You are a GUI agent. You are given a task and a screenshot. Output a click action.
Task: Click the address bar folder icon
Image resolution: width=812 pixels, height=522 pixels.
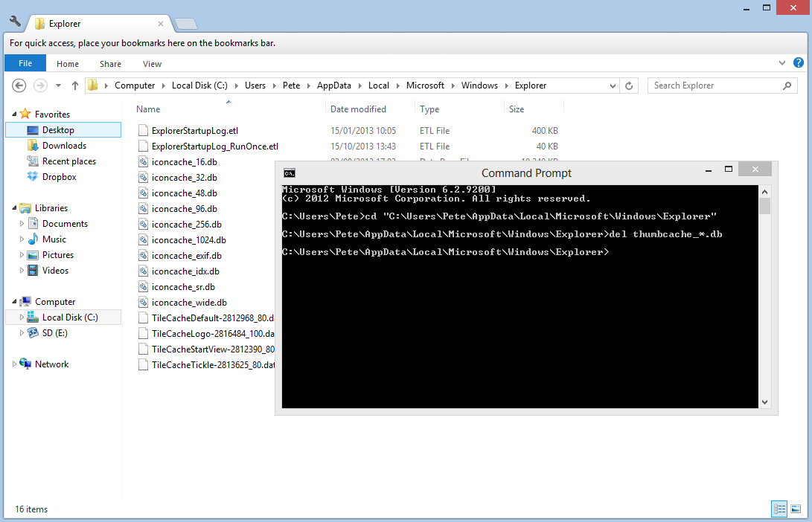[93, 85]
